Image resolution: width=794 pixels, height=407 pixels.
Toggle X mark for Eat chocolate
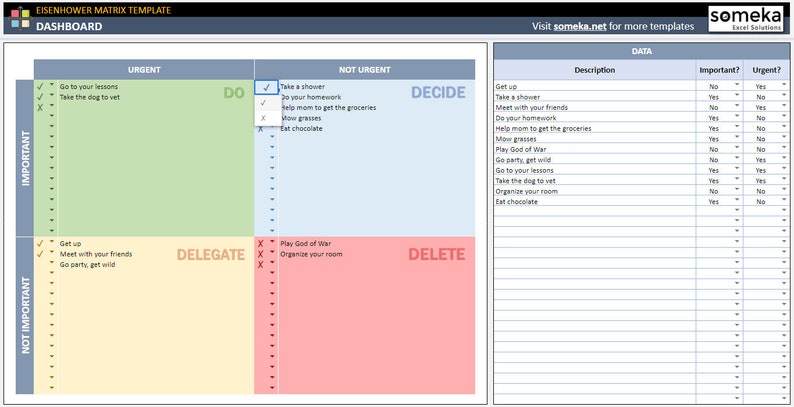pyautogui.click(x=260, y=129)
